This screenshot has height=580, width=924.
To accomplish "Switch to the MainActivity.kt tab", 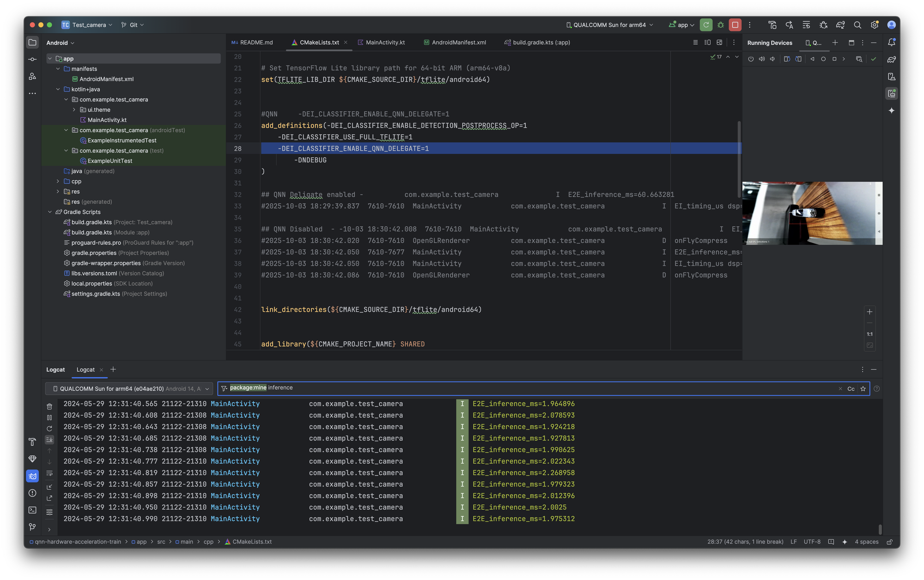I will pos(385,42).
